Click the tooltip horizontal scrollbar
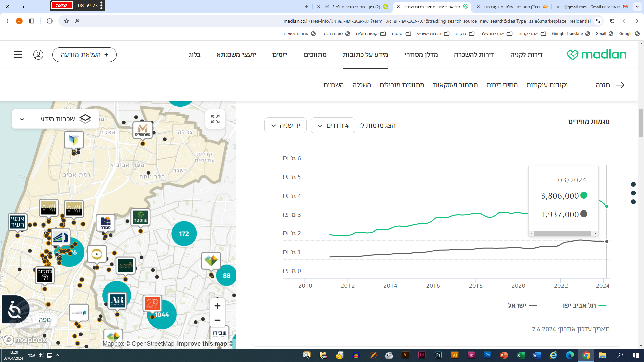 [x=562, y=234]
